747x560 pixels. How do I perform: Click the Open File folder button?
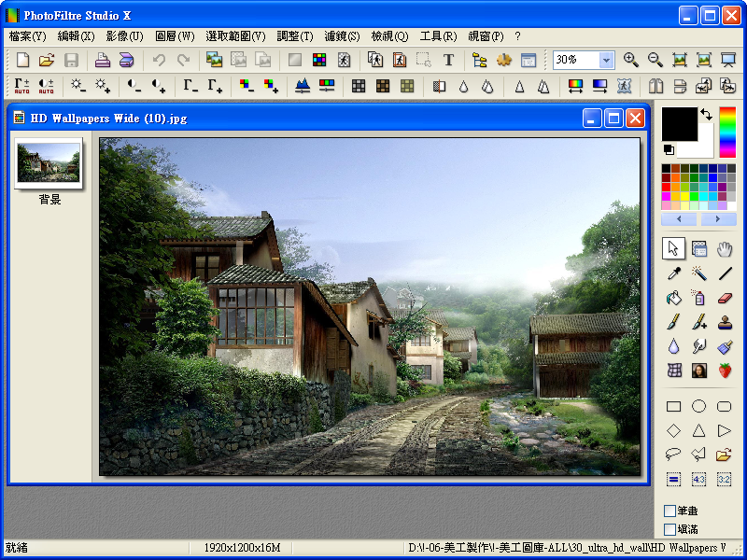[x=46, y=60]
